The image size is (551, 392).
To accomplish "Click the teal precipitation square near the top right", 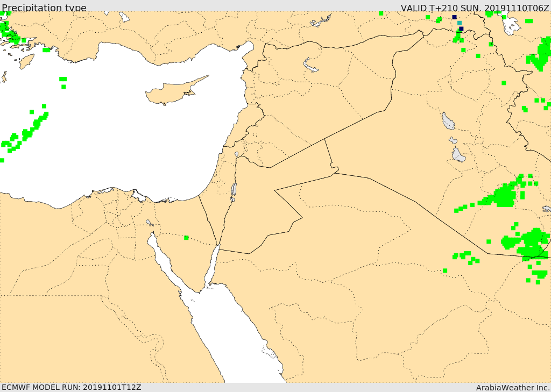I will pos(460,23).
